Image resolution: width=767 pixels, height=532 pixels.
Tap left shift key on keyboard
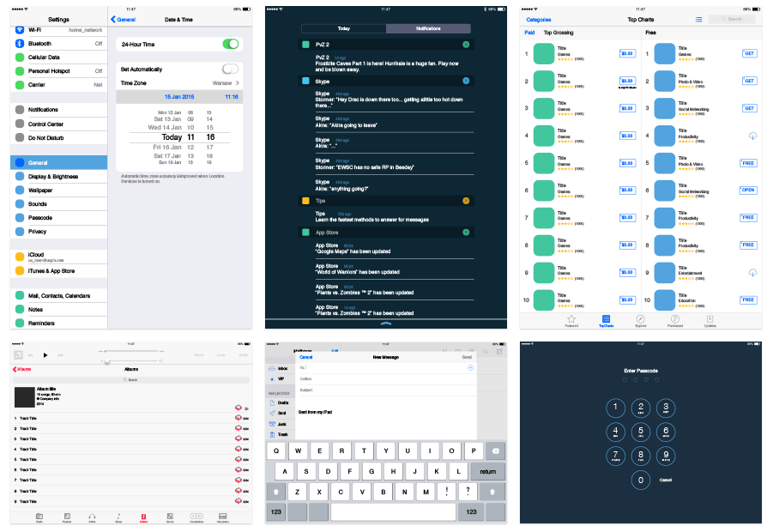coord(276,492)
